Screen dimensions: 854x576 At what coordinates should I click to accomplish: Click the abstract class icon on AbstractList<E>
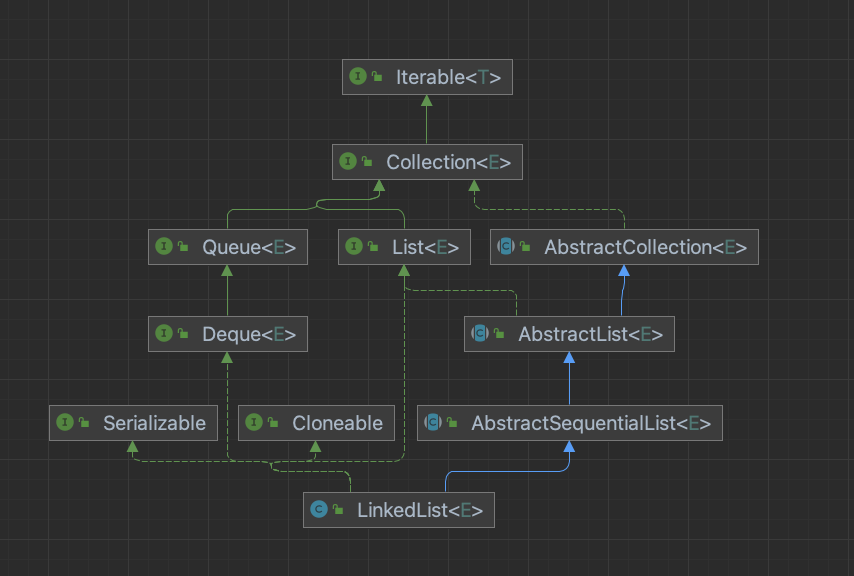(x=480, y=333)
